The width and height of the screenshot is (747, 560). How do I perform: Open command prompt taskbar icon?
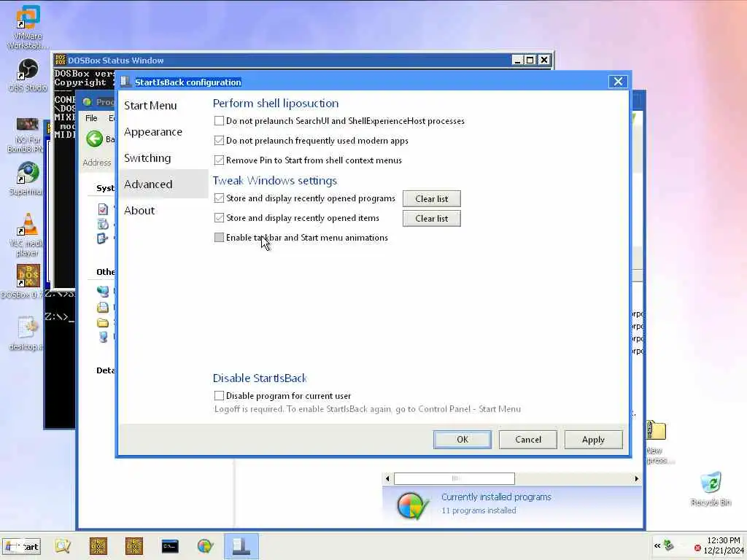click(x=169, y=546)
